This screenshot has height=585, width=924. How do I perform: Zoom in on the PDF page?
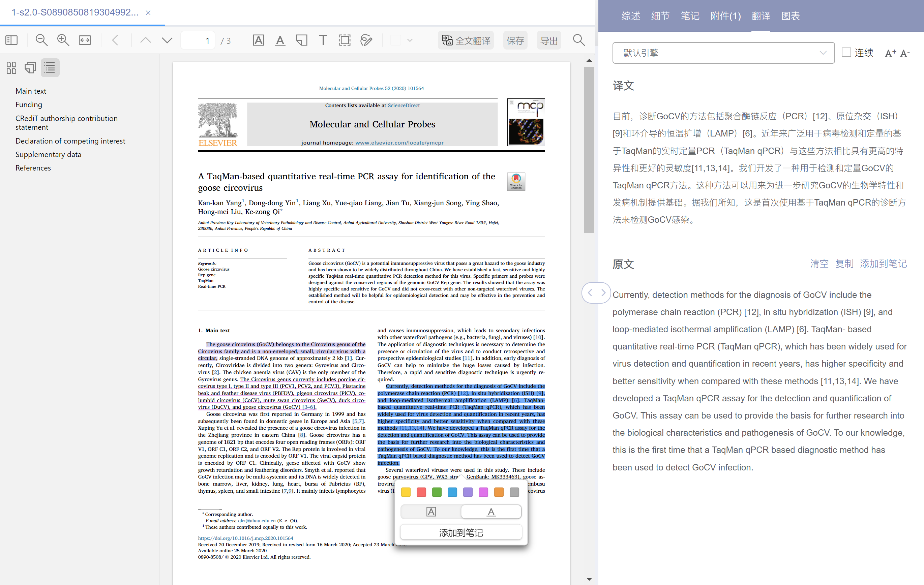point(63,40)
